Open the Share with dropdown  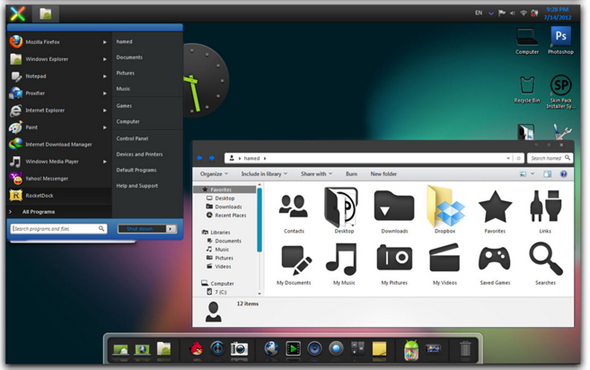point(316,174)
